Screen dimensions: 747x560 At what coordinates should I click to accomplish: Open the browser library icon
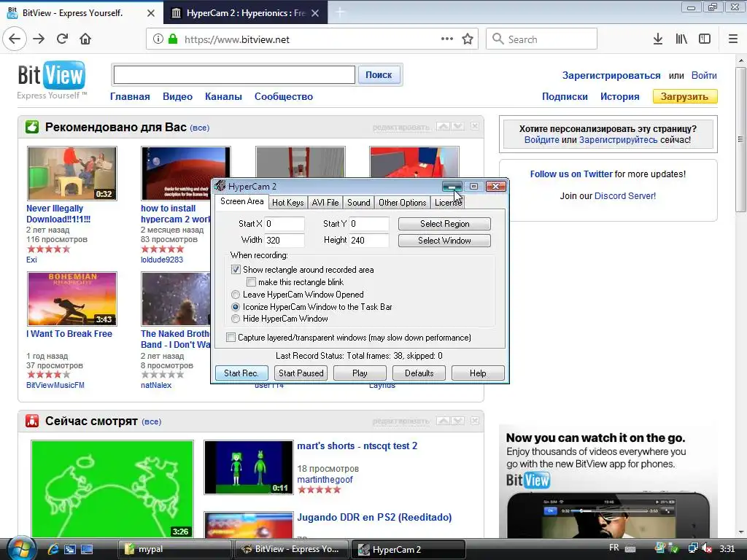pyautogui.click(x=681, y=39)
